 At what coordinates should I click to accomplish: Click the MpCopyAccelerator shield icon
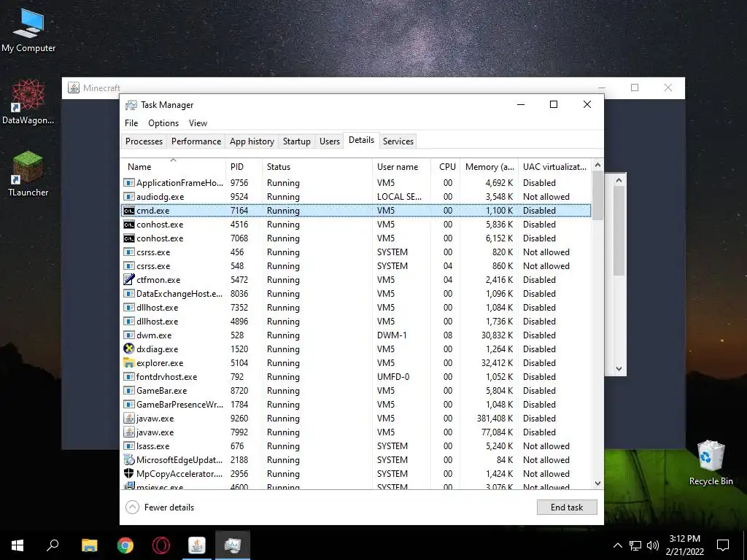tap(128, 473)
